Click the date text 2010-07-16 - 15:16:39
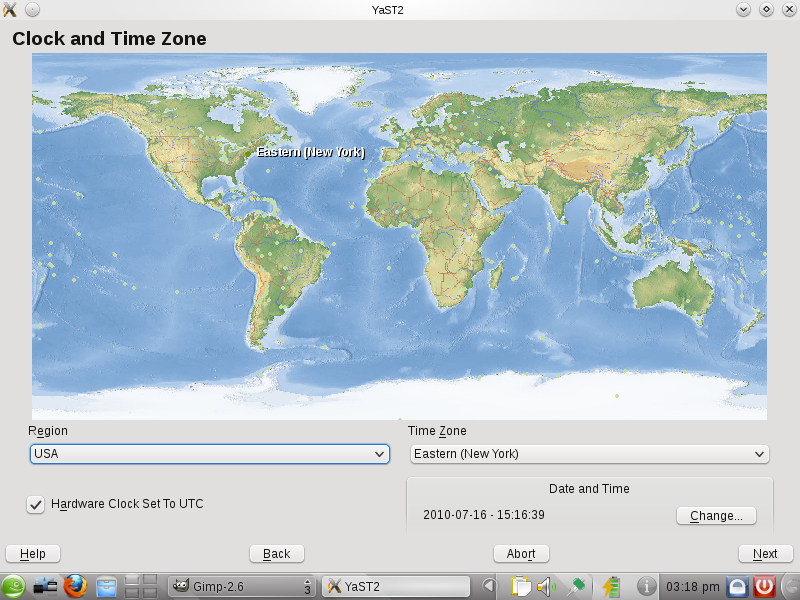 [x=484, y=514]
